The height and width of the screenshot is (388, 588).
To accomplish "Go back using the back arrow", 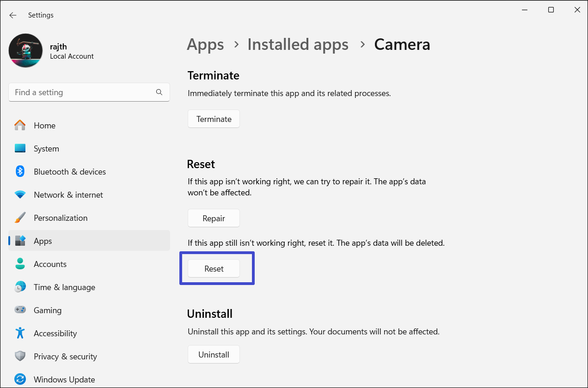I will coord(13,15).
